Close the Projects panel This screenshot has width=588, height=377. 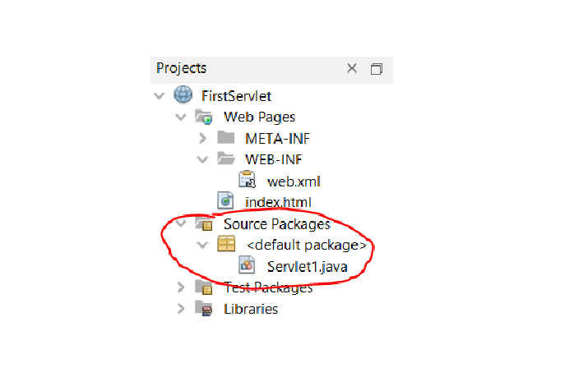[352, 68]
